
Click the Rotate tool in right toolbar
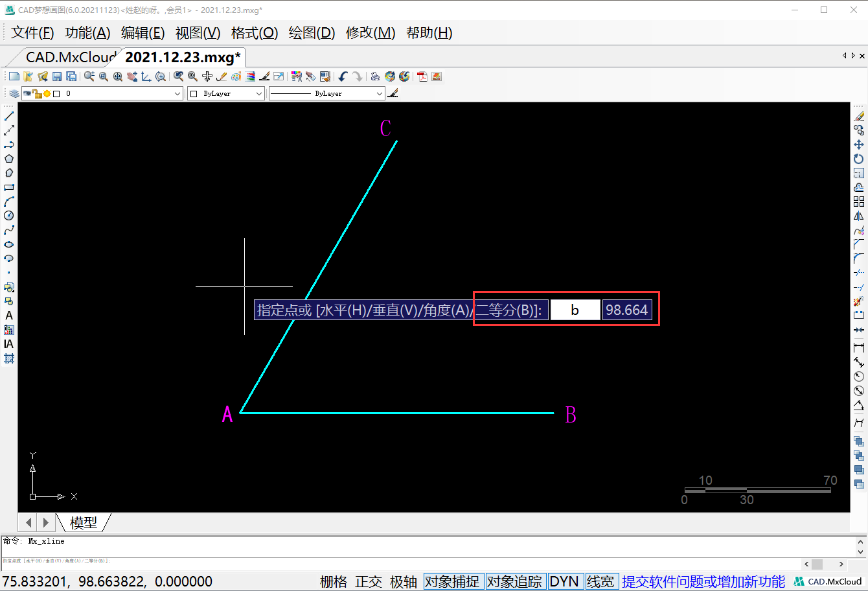point(859,159)
